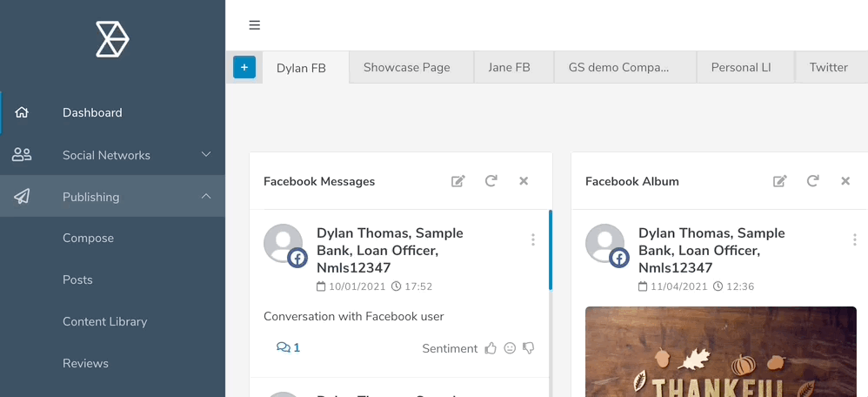This screenshot has height=397, width=868.
Task: Click the avatar in Facebook Album post
Action: [605, 244]
